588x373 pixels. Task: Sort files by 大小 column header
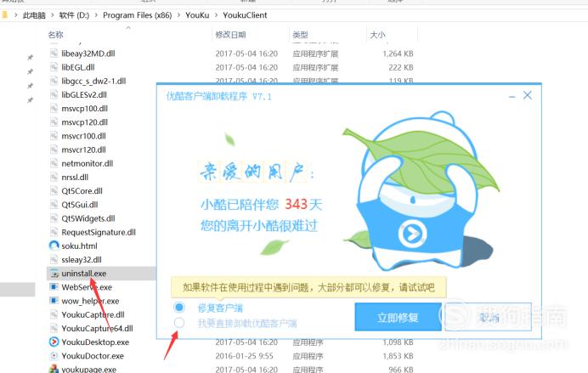(377, 35)
